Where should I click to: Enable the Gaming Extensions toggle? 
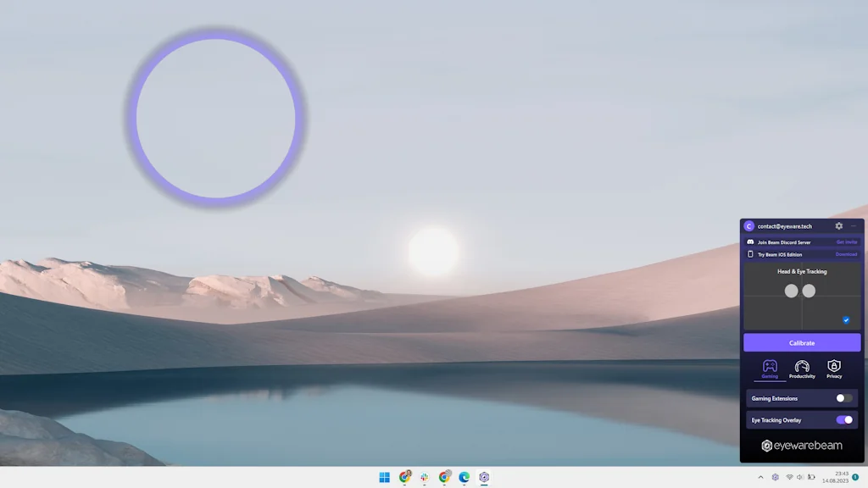click(x=843, y=398)
